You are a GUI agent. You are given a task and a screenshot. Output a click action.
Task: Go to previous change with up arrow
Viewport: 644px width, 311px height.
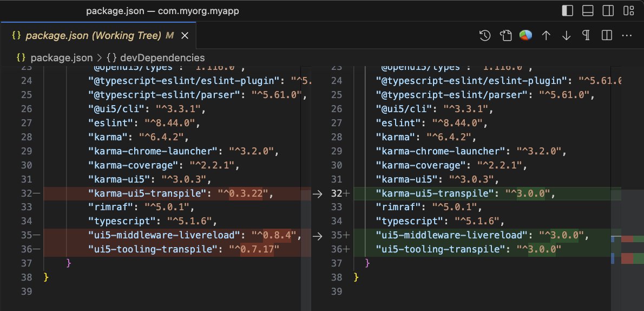[546, 36]
